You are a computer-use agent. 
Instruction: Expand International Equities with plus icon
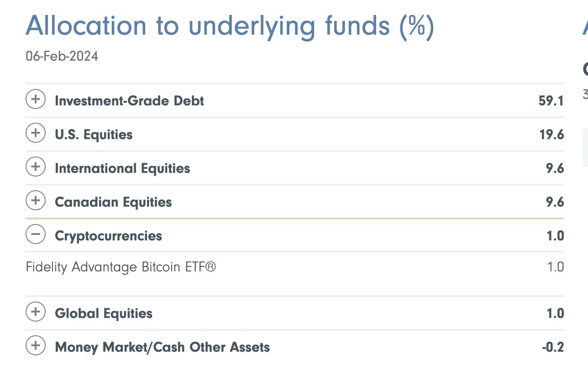(36, 167)
